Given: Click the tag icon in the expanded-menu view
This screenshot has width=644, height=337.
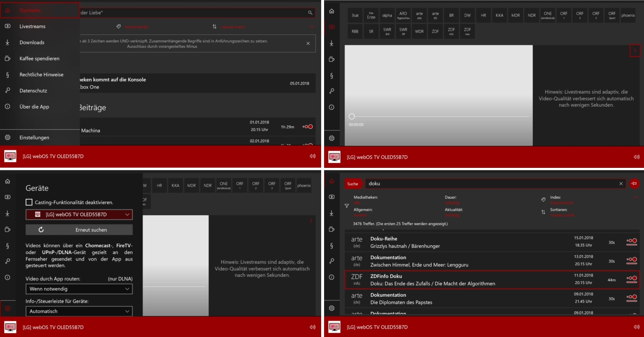Looking at the screenshot, I should point(118,27).
